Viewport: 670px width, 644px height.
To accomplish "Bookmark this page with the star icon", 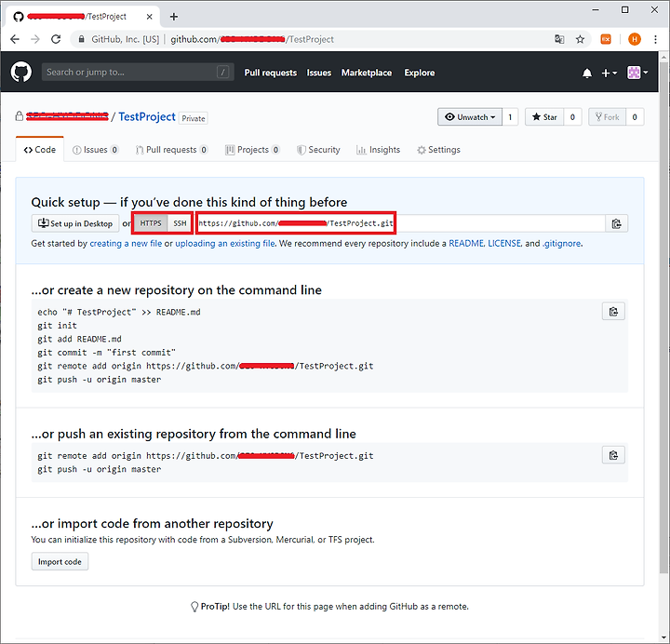I will (580, 39).
